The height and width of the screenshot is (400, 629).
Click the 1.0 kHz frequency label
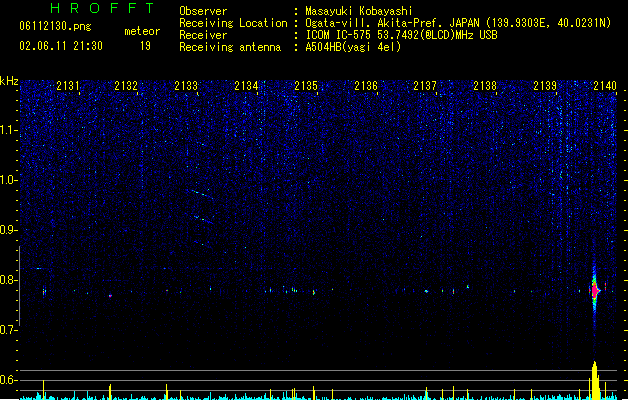point(8,180)
